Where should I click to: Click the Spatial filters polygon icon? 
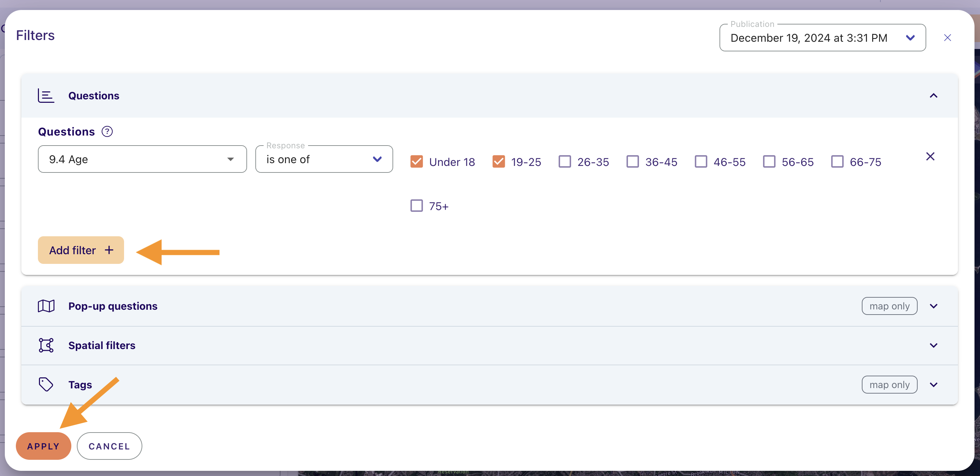(46, 345)
